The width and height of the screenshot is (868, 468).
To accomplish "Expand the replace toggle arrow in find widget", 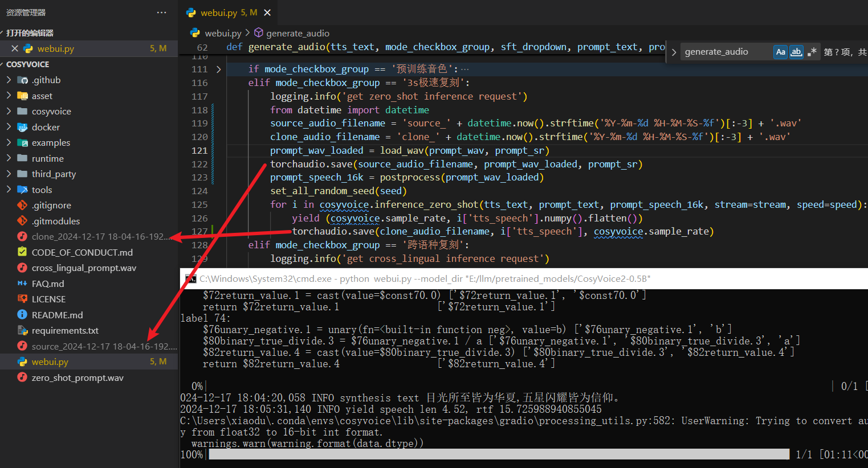I will pyautogui.click(x=674, y=52).
